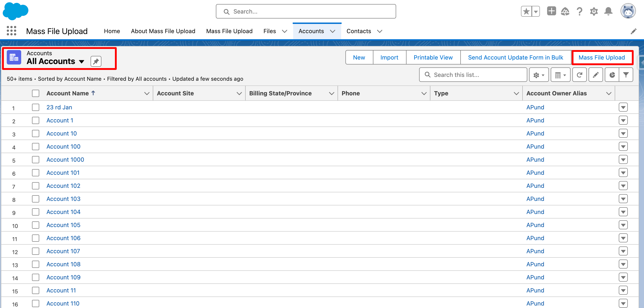Click the global actions plus icon
644x308 pixels.
click(x=551, y=11)
